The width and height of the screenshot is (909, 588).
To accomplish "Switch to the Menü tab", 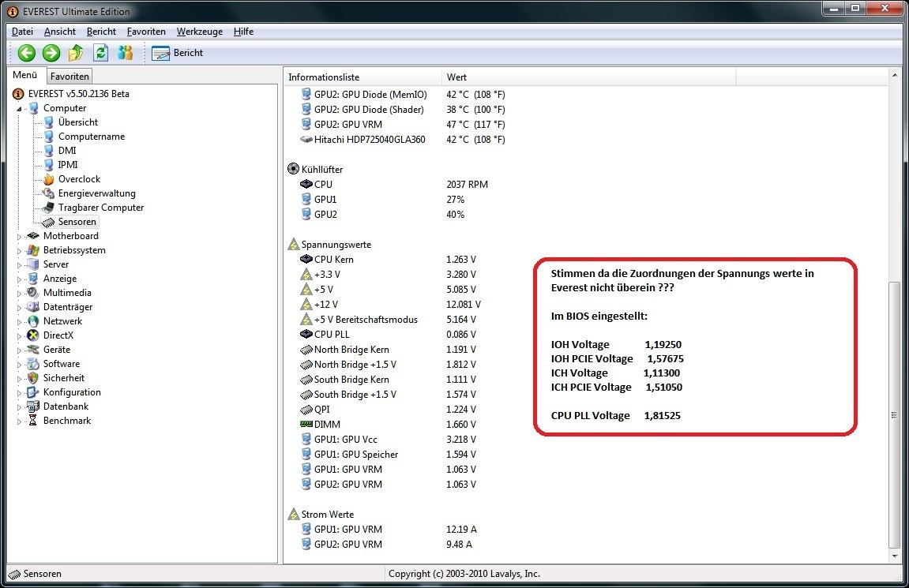I will point(25,75).
